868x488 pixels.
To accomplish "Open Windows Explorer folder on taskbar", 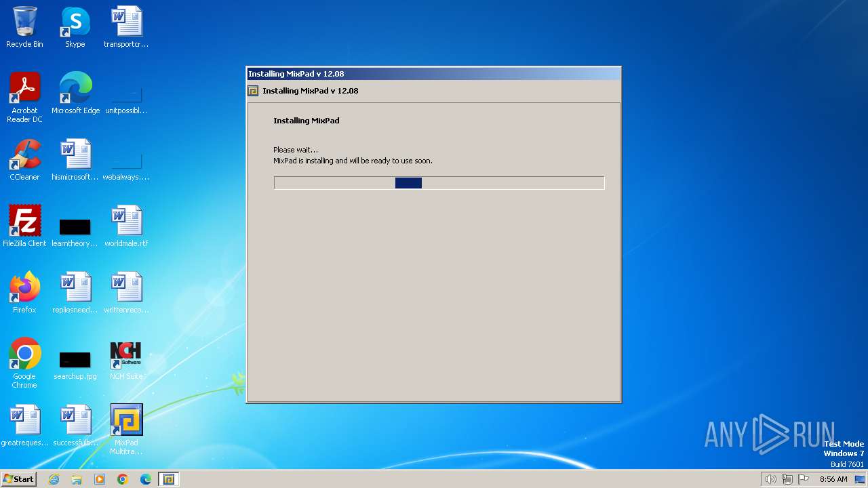I will click(77, 479).
